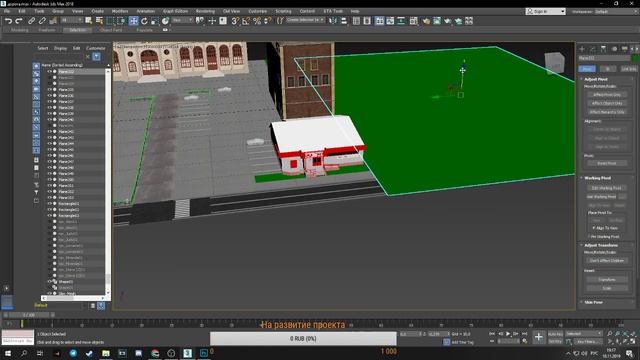Click the Don't Affect Children button
640x360 pixels.
pyautogui.click(x=607, y=260)
